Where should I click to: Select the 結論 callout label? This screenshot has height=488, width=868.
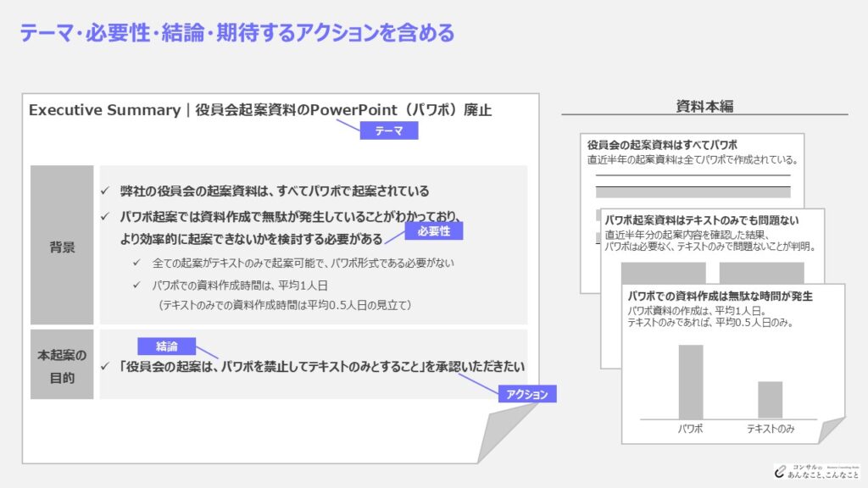click(x=167, y=347)
